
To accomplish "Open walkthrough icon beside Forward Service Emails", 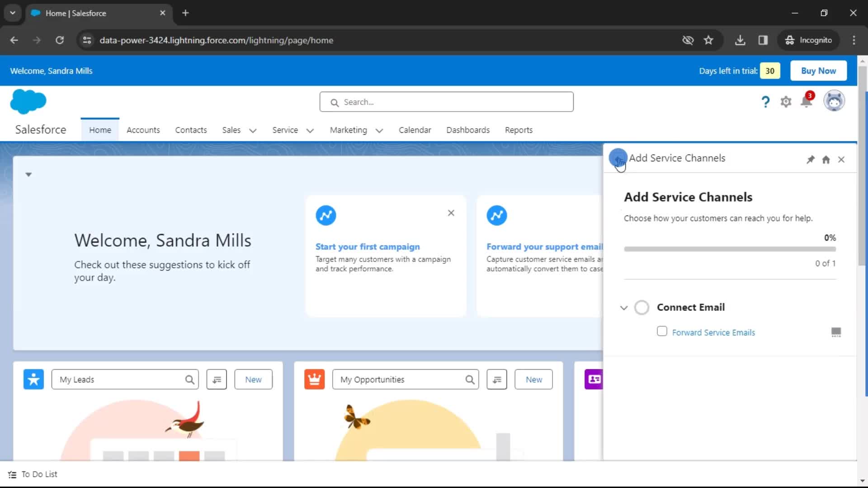I will pos(836,333).
